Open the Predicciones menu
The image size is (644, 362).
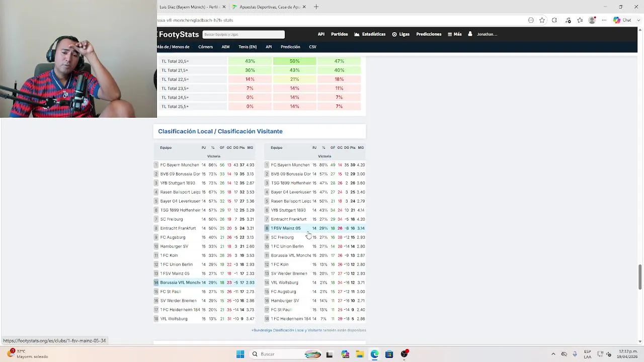point(429,34)
